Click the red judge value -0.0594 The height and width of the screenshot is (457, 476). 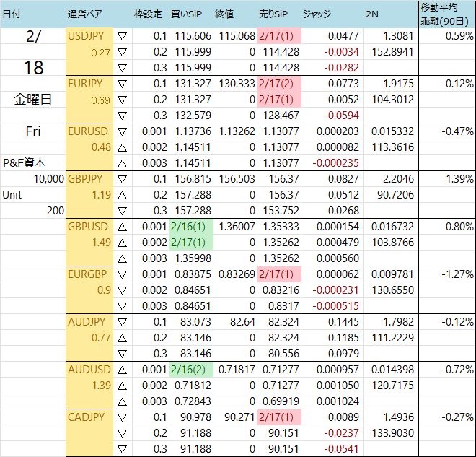pos(332,116)
